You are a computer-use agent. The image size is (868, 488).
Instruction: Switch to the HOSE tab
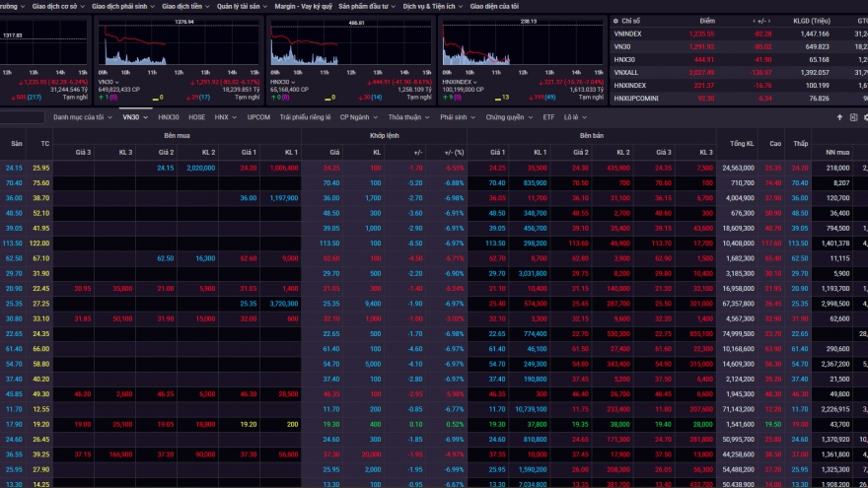(197, 117)
